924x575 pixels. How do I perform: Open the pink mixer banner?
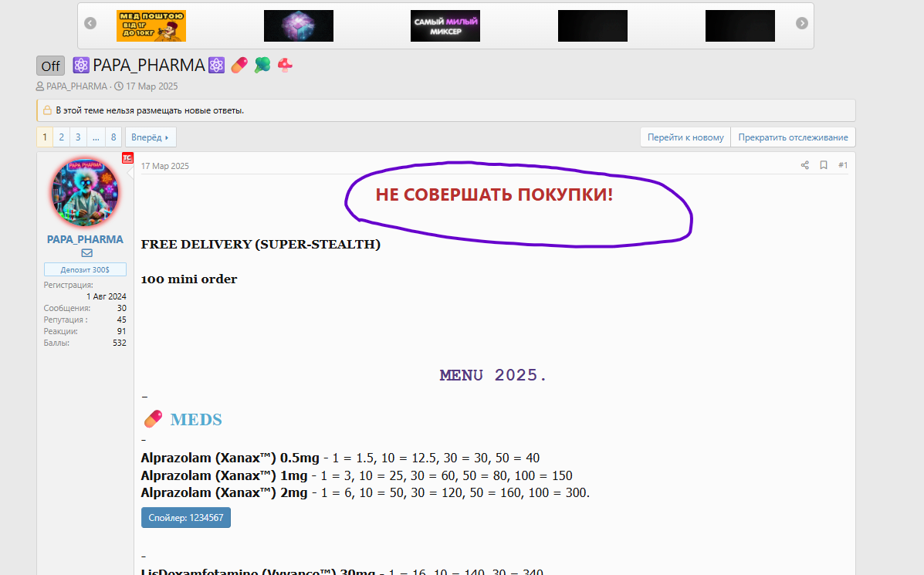(x=445, y=26)
